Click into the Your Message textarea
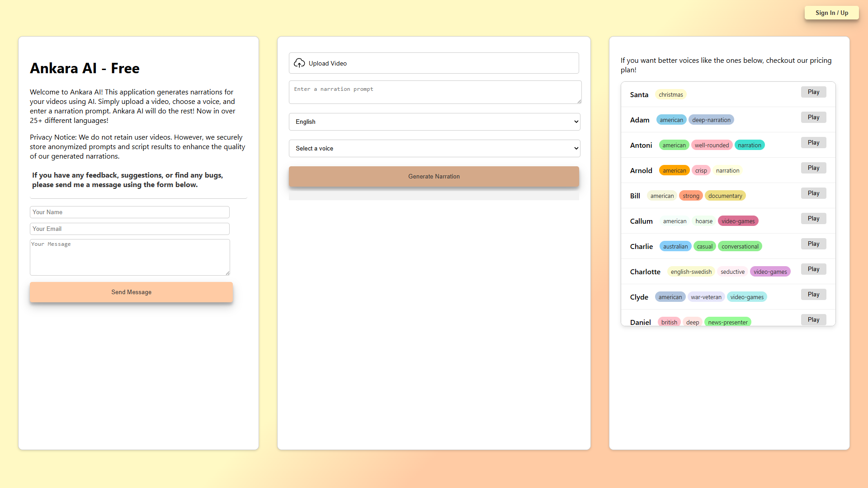Screen dimensions: 868x488 tap(130, 258)
